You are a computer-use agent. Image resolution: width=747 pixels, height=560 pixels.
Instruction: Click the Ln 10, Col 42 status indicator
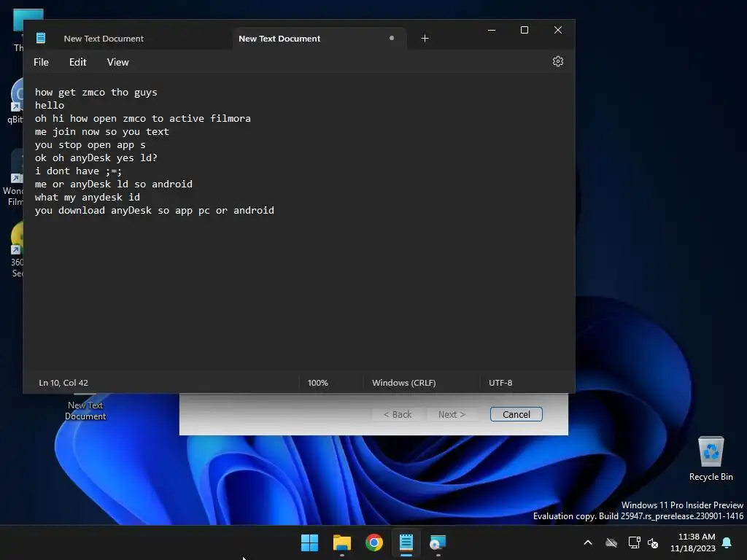point(63,383)
